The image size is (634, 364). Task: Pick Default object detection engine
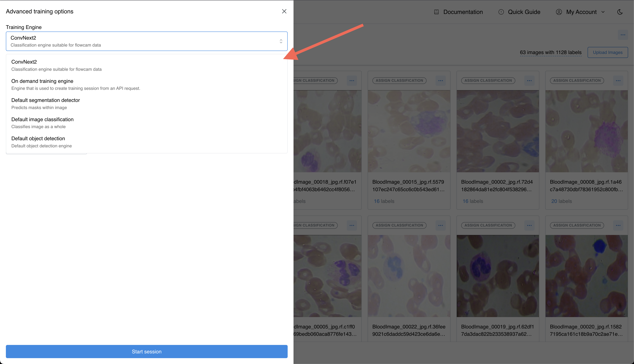147,142
